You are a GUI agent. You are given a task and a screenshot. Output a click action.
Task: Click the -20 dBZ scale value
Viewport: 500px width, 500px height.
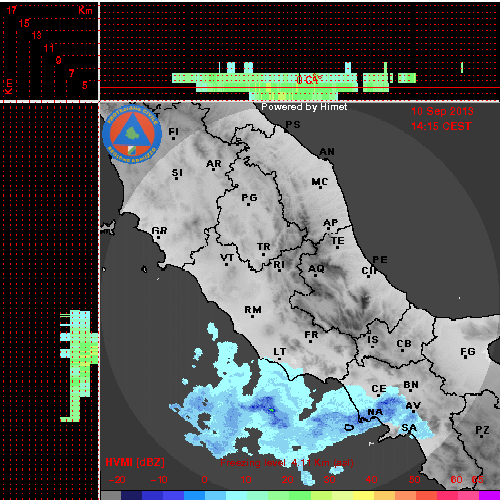(117, 480)
